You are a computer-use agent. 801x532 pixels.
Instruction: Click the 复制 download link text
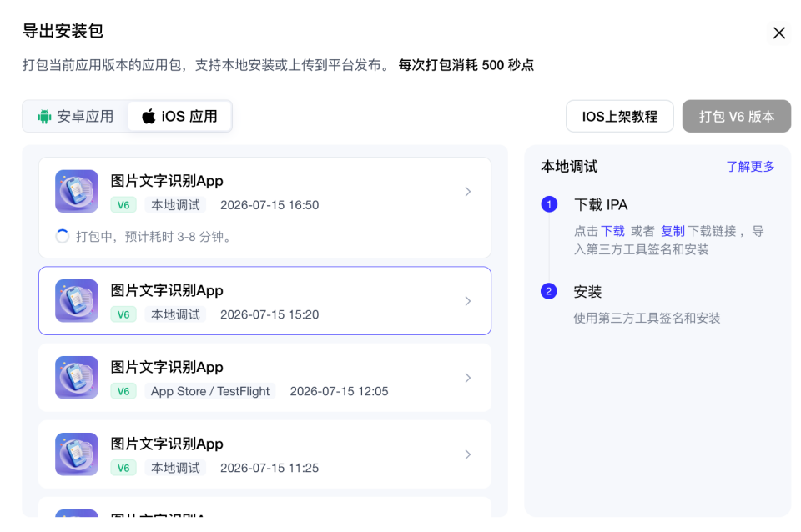[673, 231]
